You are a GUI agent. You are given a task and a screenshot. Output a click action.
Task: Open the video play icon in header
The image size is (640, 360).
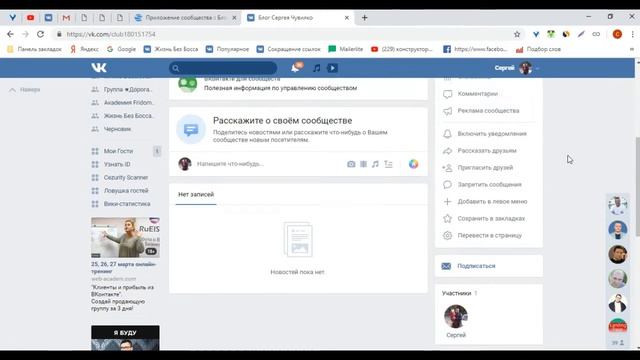(332, 68)
